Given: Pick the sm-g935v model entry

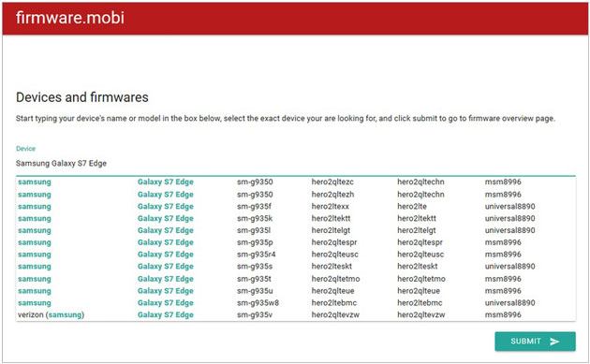Looking at the screenshot, I should 255,315.
